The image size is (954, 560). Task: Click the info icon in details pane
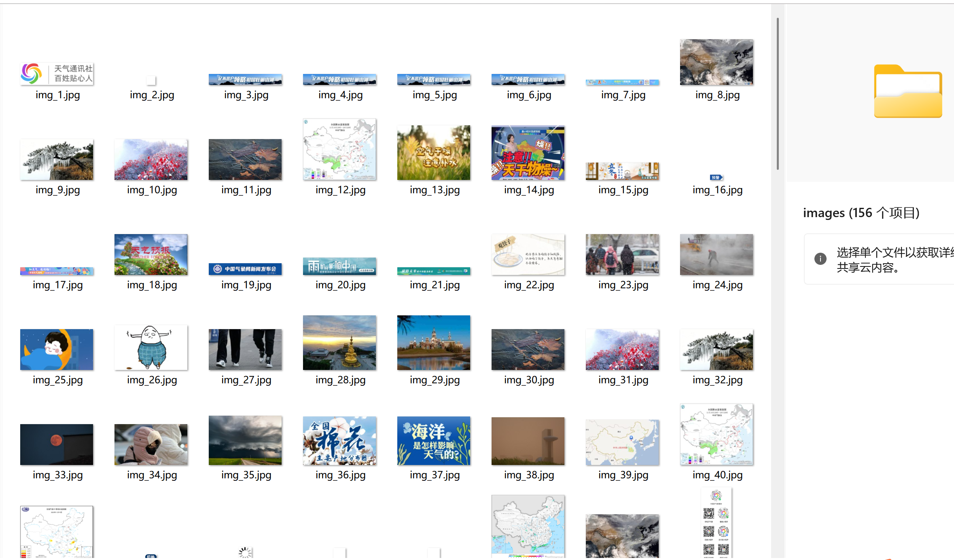[x=820, y=259]
